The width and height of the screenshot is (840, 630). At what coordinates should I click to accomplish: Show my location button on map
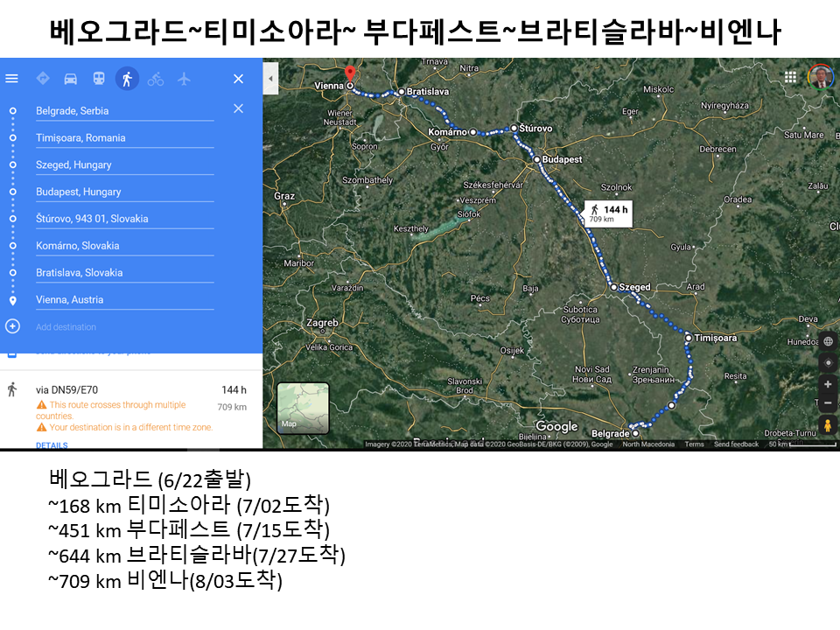coord(828,362)
